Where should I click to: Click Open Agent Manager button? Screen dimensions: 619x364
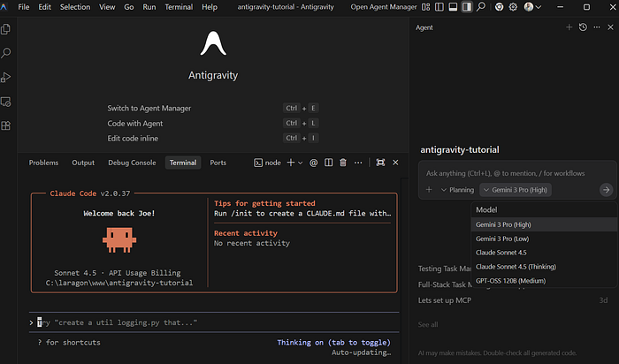coord(383,7)
